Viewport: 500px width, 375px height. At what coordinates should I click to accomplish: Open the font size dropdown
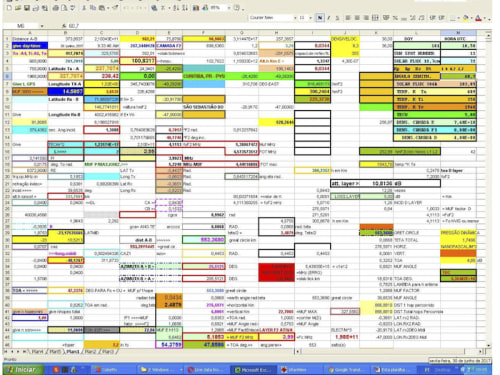pyautogui.click(x=311, y=18)
